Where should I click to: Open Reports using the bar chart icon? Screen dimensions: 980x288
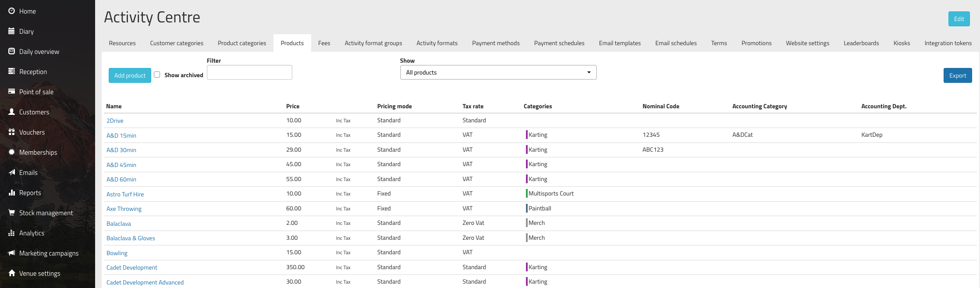(12, 192)
